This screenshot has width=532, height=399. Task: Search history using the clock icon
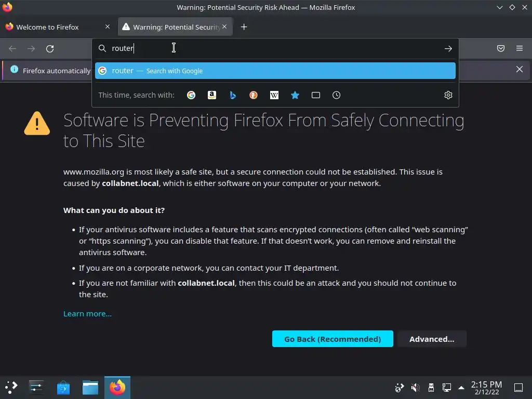click(336, 95)
